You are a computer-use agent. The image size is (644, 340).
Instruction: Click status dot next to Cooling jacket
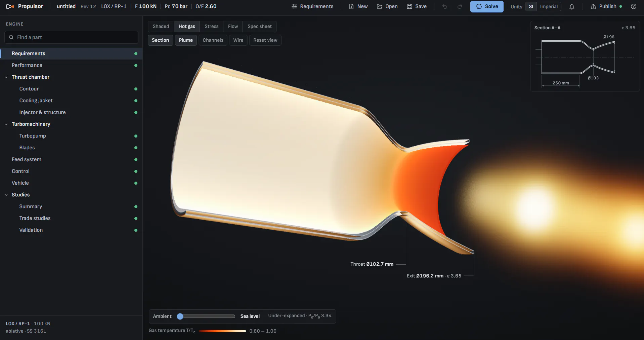click(x=136, y=101)
